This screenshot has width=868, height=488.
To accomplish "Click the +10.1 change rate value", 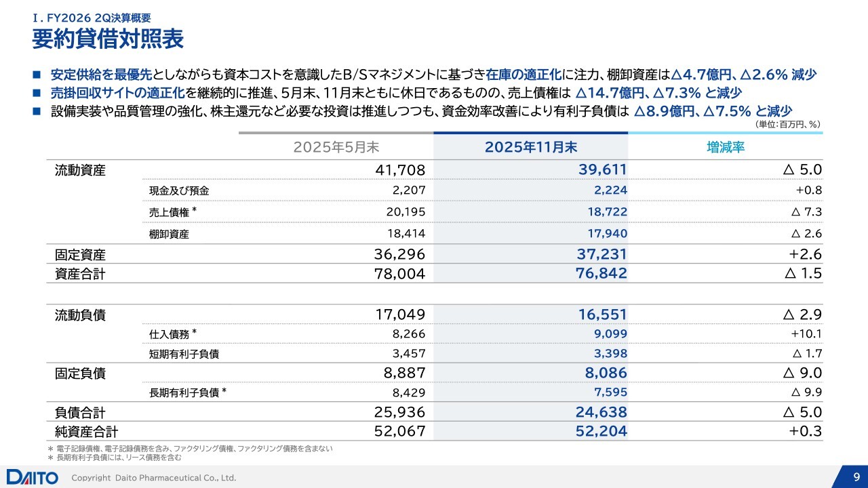I will coord(806,334).
